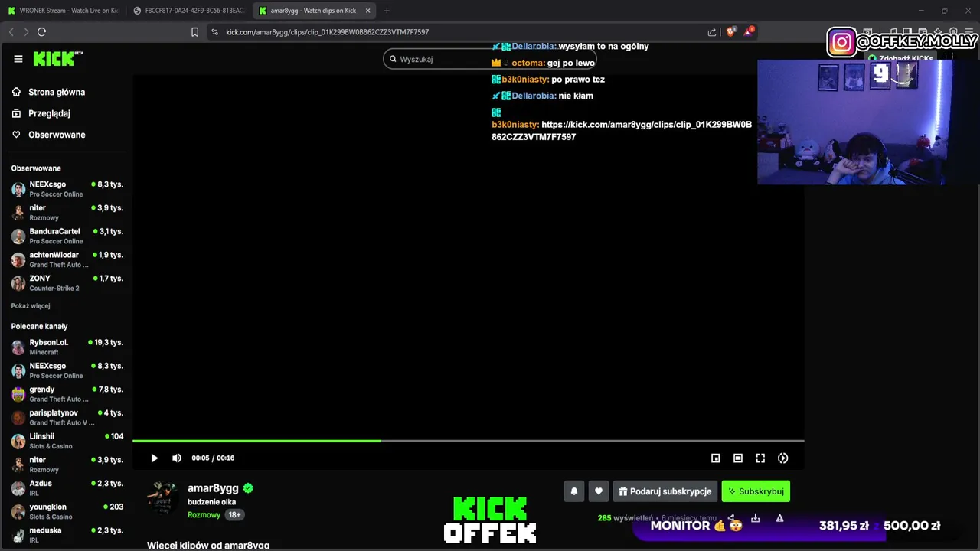The height and width of the screenshot is (551, 980).
Task: Expand followed list with Pokaż więcej
Action: (x=31, y=305)
